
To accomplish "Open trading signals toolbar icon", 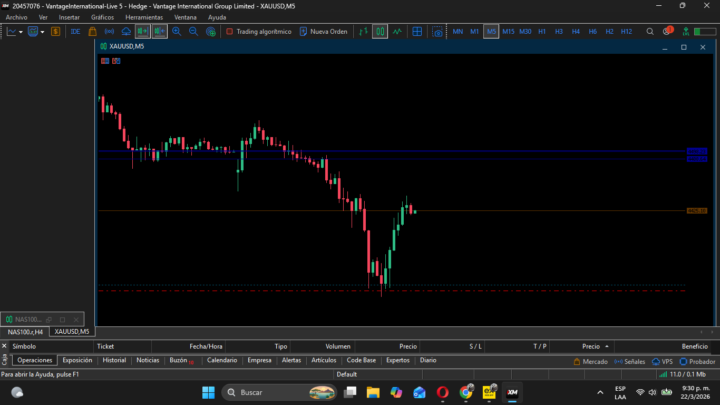I will pos(109,32).
